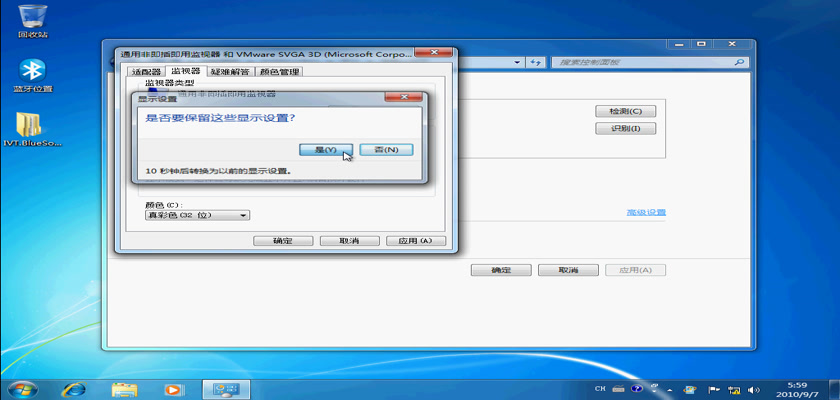
Task: Launch Windows Media Player from the taskbar
Action: tap(172, 388)
